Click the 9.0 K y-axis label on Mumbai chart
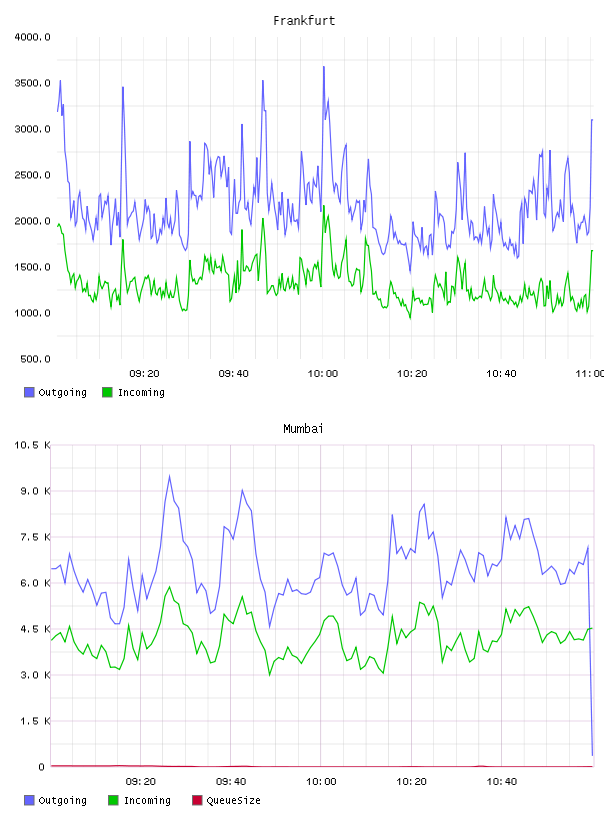 point(35,491)
